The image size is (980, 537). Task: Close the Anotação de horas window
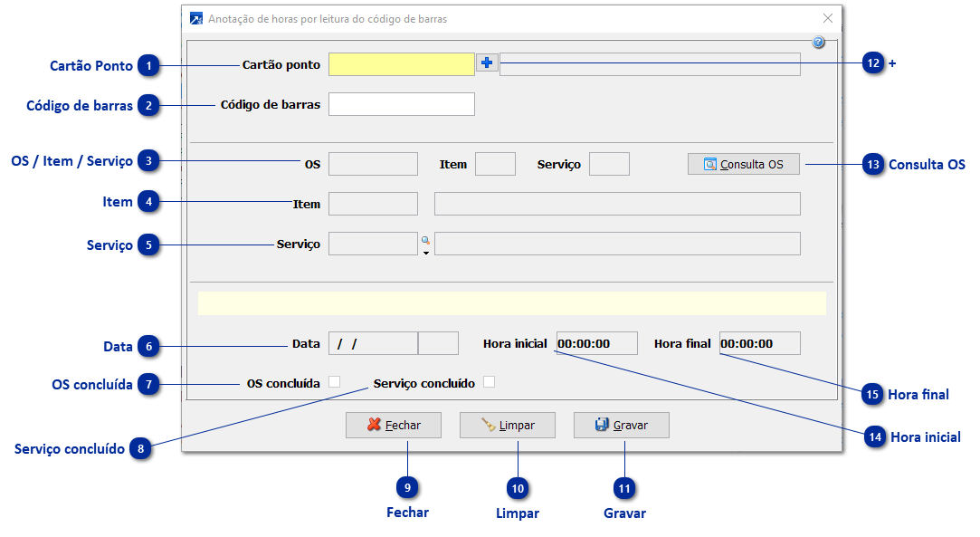pos(827,19)
